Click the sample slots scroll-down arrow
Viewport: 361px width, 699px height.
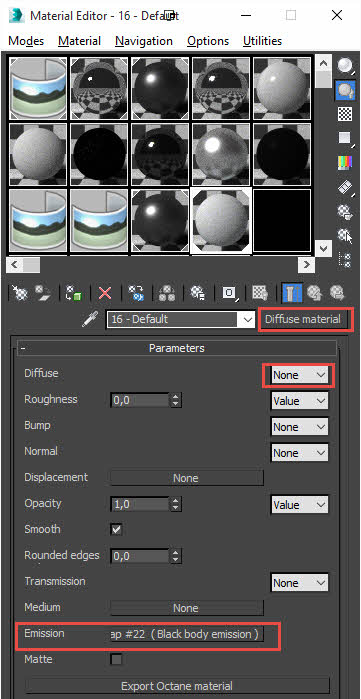(324, 248)
